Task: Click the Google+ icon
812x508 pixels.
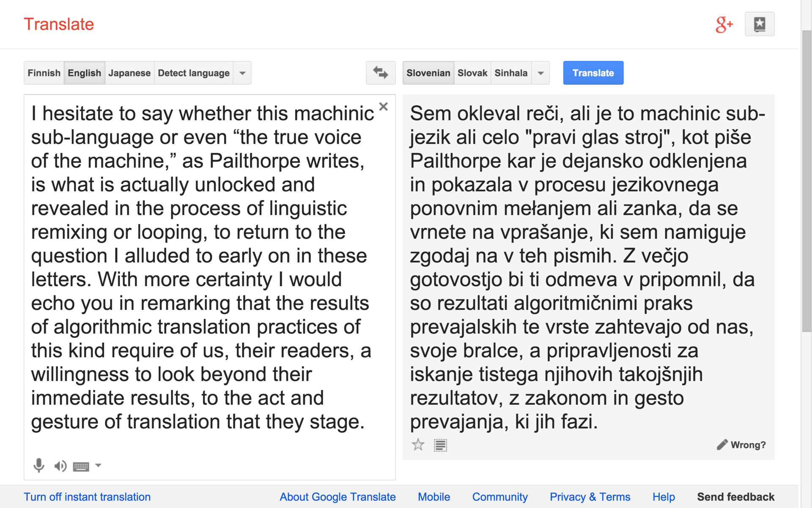Action: (724, 25)
